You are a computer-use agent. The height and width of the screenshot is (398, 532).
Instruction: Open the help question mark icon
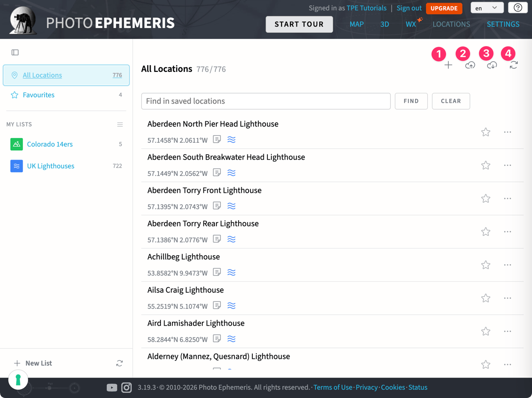518,8
